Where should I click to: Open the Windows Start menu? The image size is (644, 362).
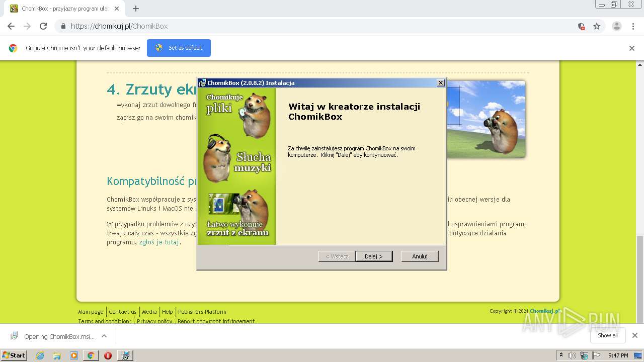tap(14, 355)
